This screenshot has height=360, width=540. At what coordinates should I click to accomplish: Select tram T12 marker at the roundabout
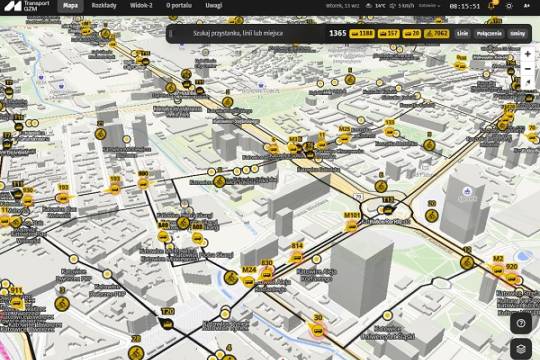point(388,209)
